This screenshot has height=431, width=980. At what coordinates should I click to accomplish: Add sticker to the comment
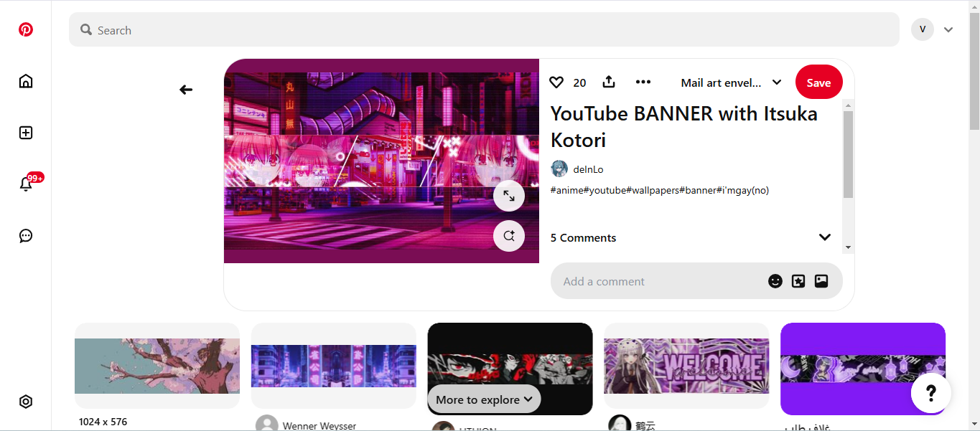(x=798, y=281)
